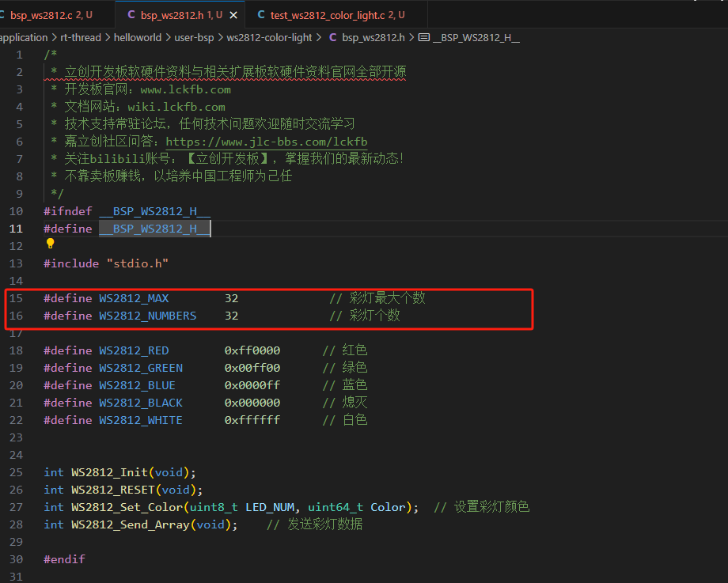Click line number 15 in the gutter
This screenshot has height=583, width=728.
pyautogui.click(x=17, y=298)
